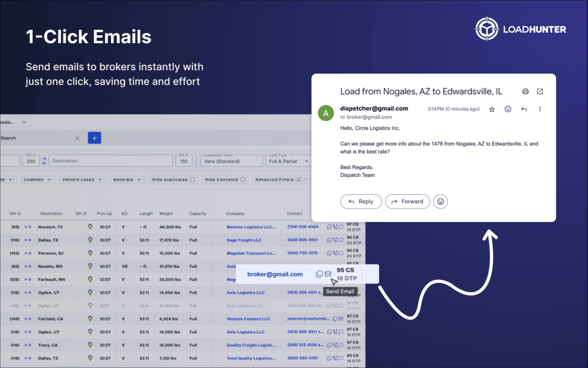588x368 pixels.
Task: Sort by the Contact column header
Action: coord(294,213)
